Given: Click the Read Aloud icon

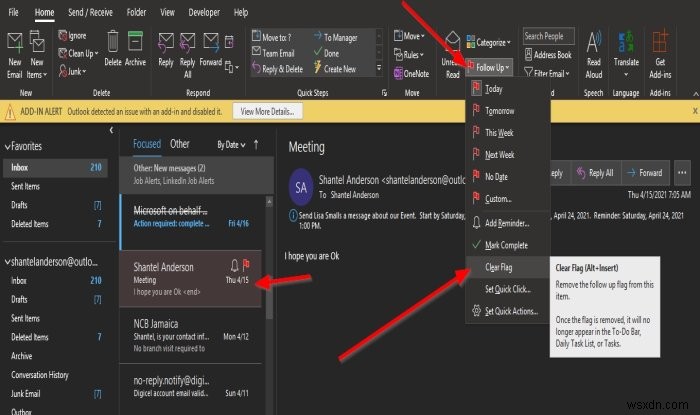Looking at the screenshot, I should point(594,42).
